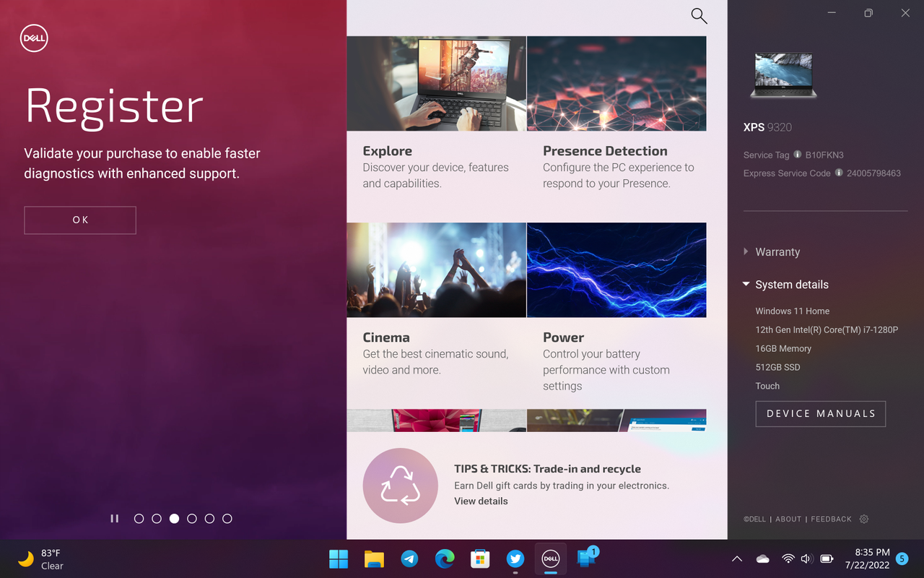
Task: Select the third (active) carousel dot
Action: tap(174, 519)
